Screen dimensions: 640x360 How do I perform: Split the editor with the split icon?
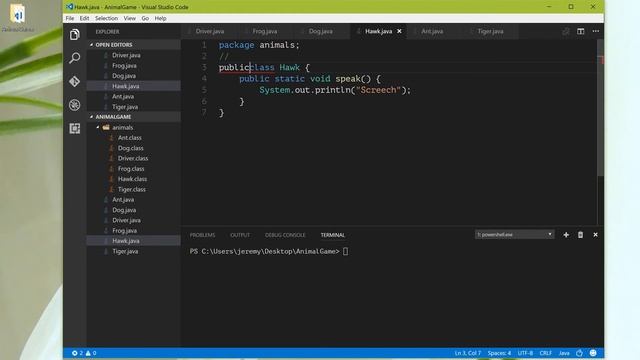point(580,31)
